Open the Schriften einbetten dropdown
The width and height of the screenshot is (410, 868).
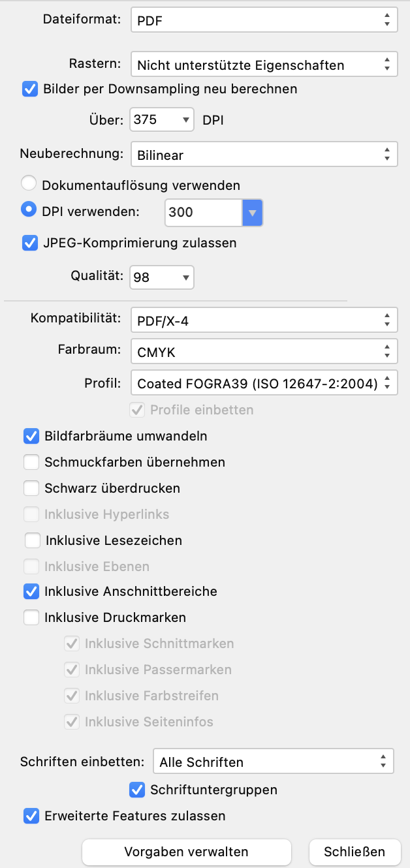click(273, 762)
